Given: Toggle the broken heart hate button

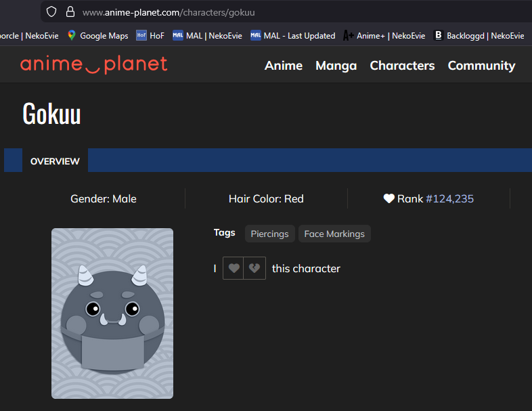Looking at the screenshot, I should 254,268.
